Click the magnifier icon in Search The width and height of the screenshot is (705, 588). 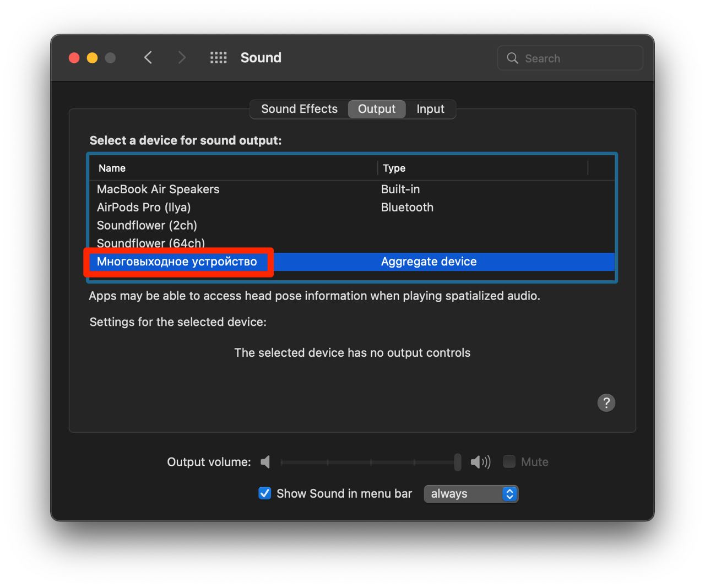512,58
